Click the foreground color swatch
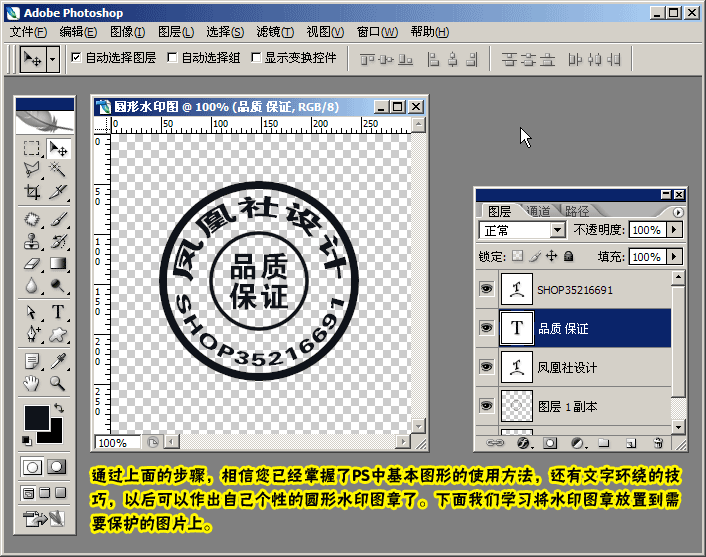Viewport: 706px width, 557px height. click(36, 417)
